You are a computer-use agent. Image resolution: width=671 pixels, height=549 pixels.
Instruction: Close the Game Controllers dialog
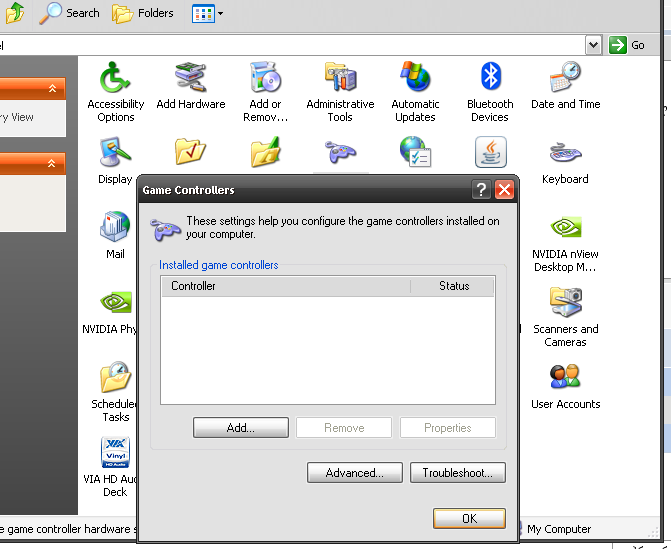(505, 190)
